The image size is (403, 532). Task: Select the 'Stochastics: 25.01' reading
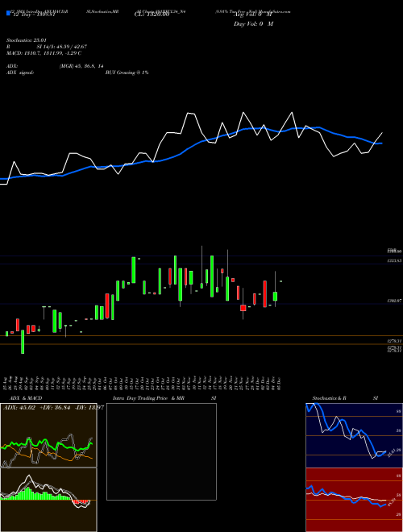click(x=26, y=40)
